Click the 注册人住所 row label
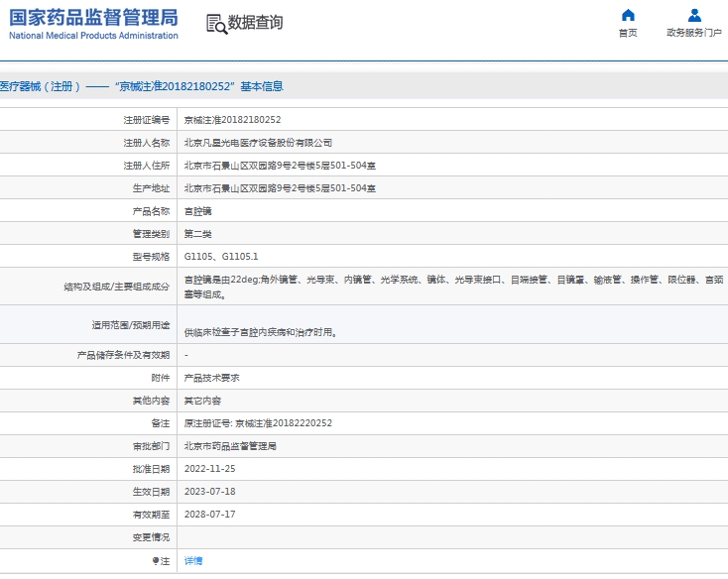Viewport: 728px width, 579px height. point(147,166)
